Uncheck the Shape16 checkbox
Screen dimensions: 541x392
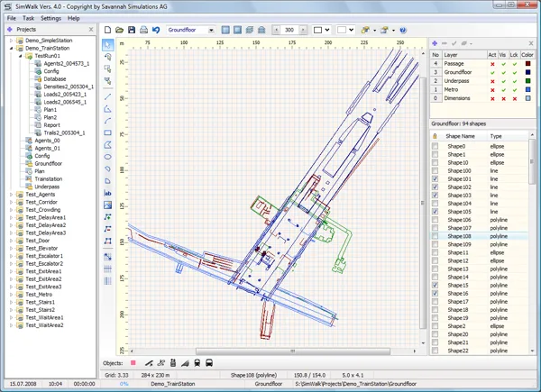pyautogui.click(x=435, y=294)
